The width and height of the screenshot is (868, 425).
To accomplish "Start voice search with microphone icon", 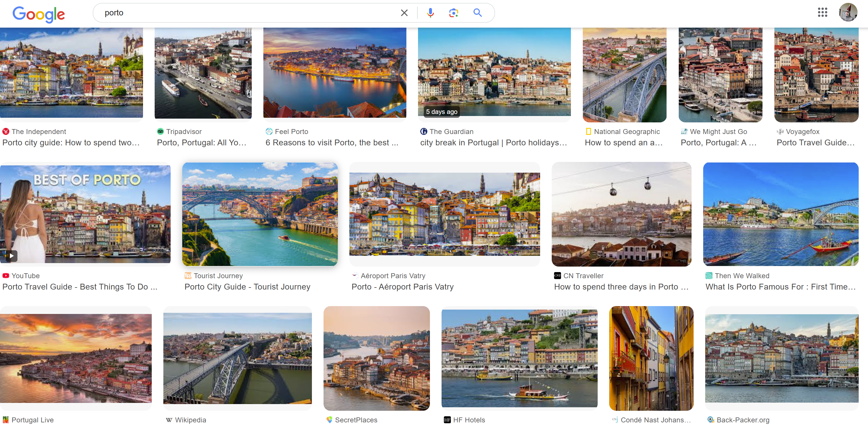I will [x=430, y=13].
